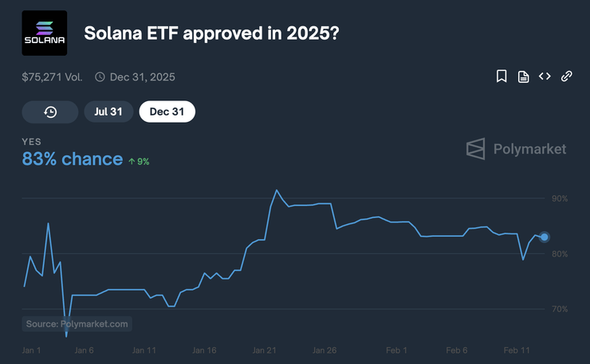The height and width of the screenshot is (364, 590).
Task: Click the Source: Polymarket.com label
Action: (77, 324)
